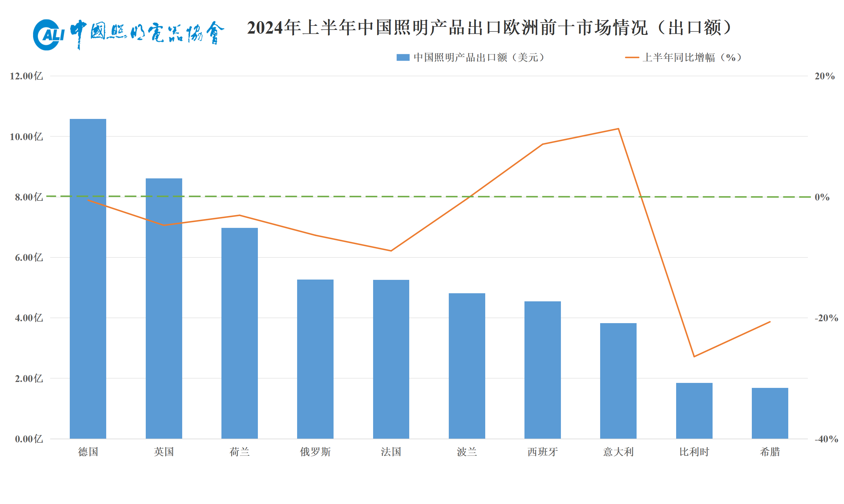Viewport: 844px width, 504px height.
Task: Click the orange line low point above 比利时
Action: click(x=694, y=357)
